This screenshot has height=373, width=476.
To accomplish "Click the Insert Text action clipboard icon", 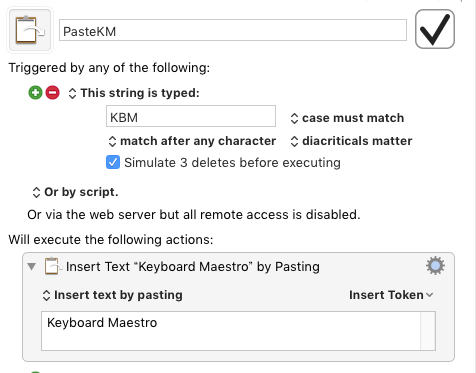I will 53,266.
